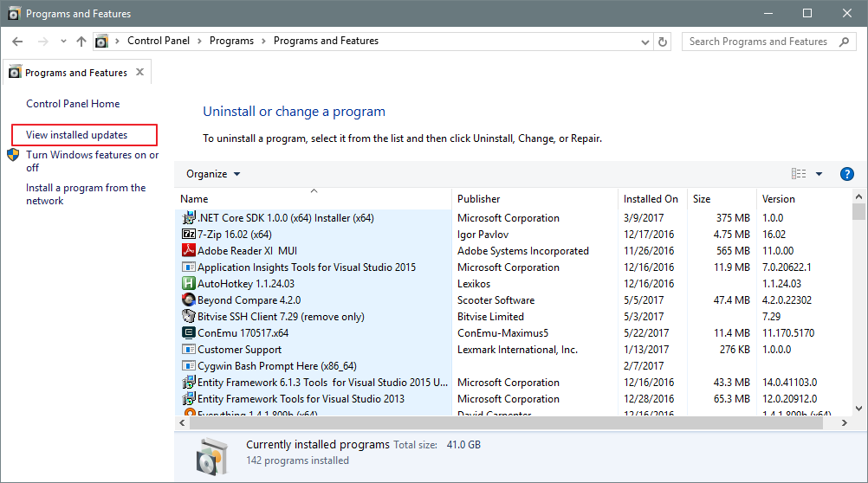
Task: Click the Bitvise SSH Client icon
Action: pos(189,316)
